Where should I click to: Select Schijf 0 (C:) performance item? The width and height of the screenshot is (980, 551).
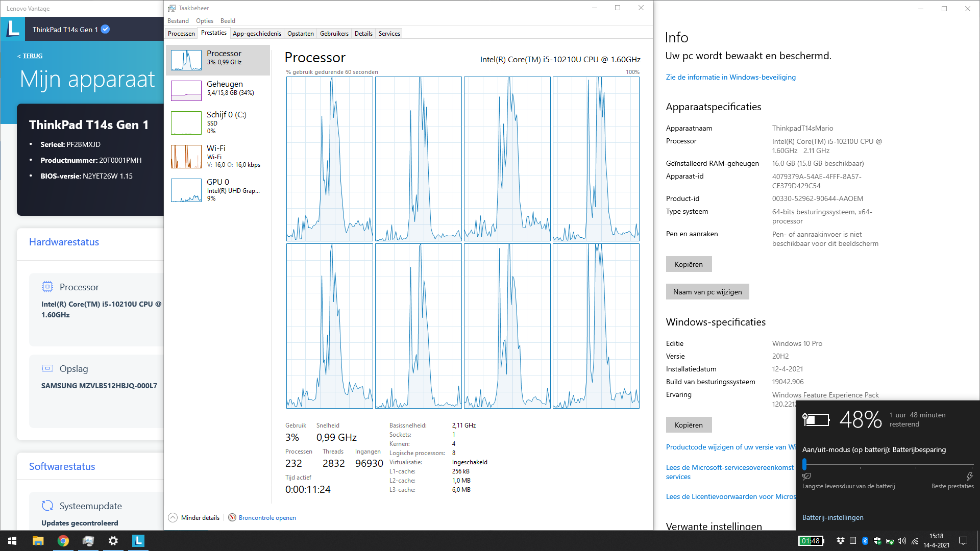tap(218, 122)
